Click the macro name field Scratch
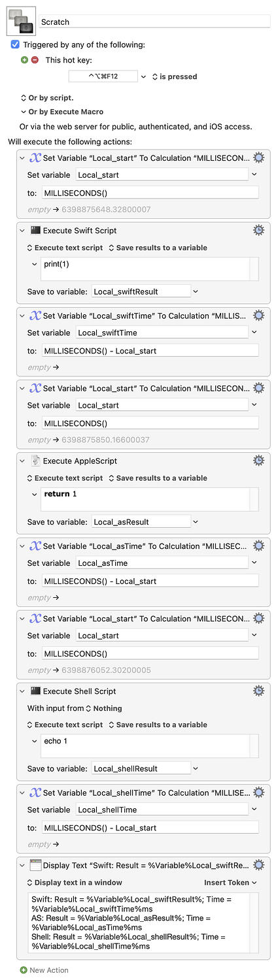This screenshot has height=980, width=276. coord(155,22)
